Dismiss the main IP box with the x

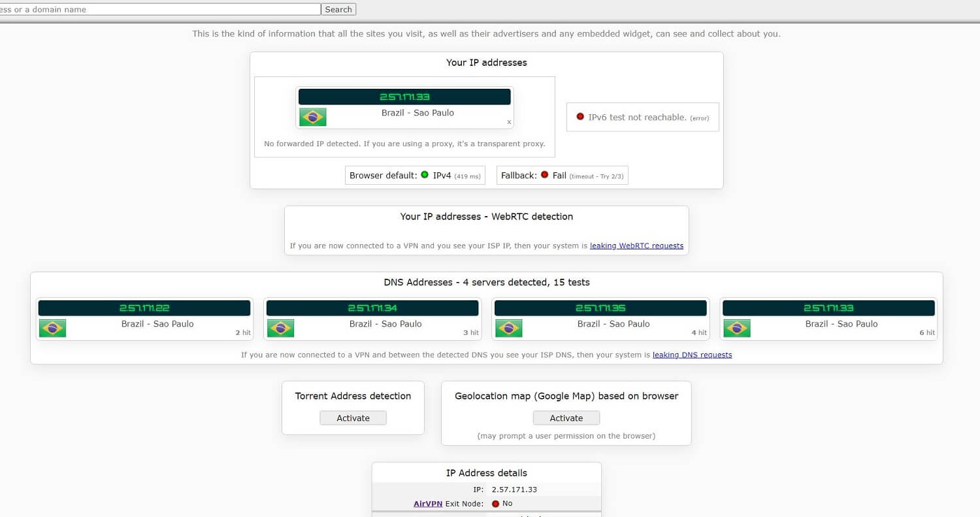point(509,122)
